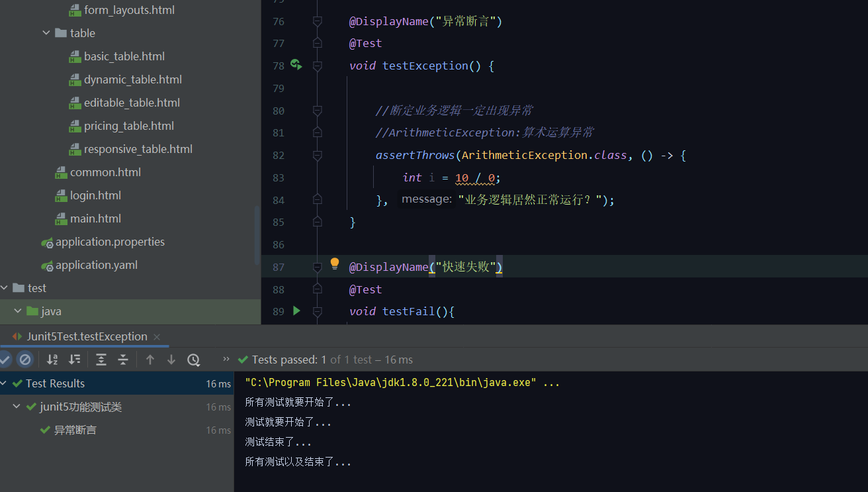Select the Test Results row
This screenshot has width=868, height=492.
pos(116,383)
